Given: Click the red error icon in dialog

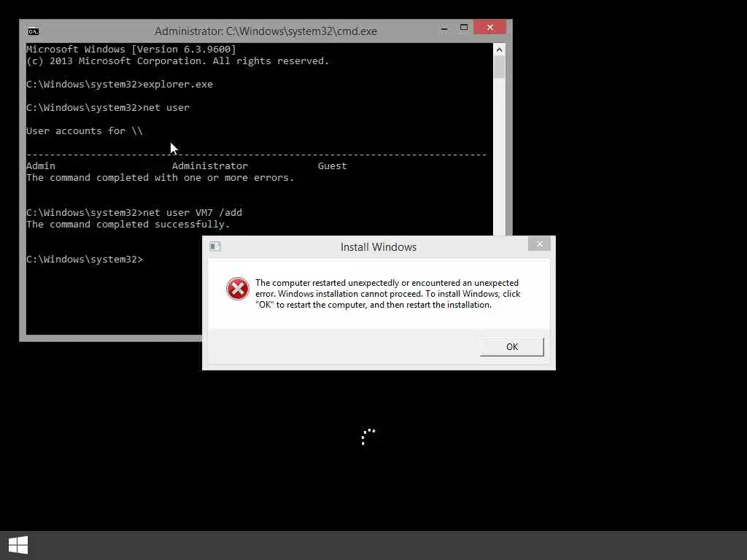Looking at the screenshot, I should (237, 289).
